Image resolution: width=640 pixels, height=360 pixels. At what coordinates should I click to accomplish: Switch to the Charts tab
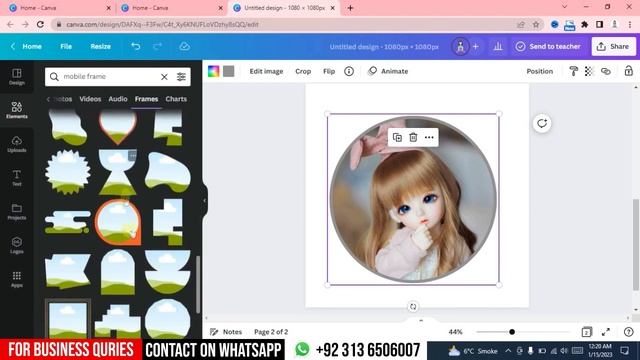pyautogui.click(x=176, y=99)
